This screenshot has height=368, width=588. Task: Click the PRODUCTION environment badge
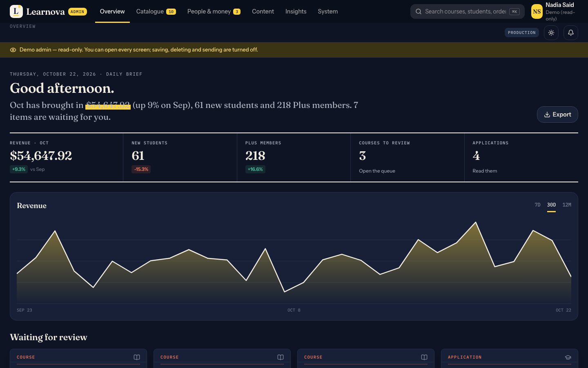[522, 33]
